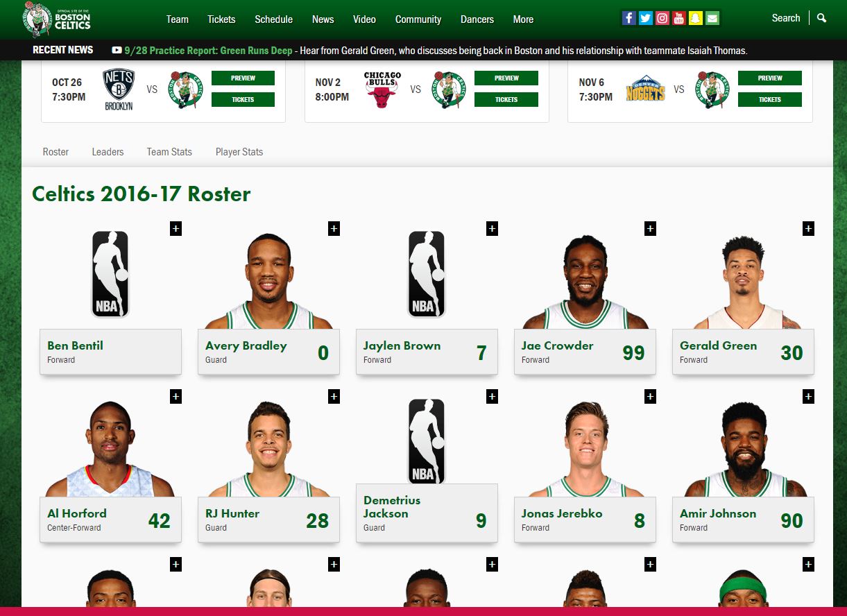Click the search magnifying glass icon
The height and width of the screenshot is (616, 847).
pyautogui.click(x=822, y=18)
